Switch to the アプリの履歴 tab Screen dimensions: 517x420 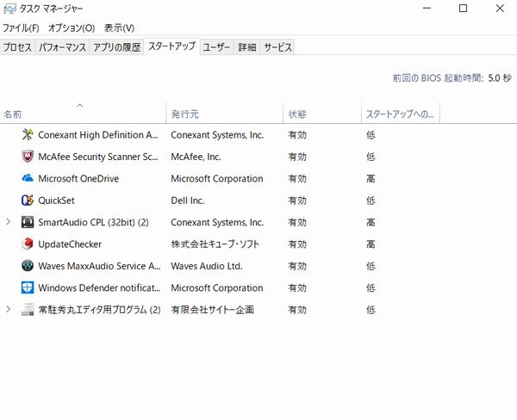click(116, 47)
